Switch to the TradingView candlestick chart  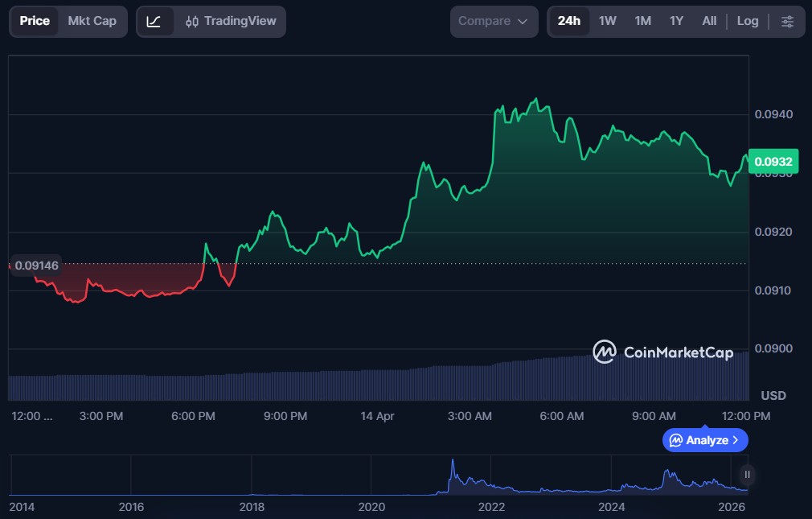[230, 22]
